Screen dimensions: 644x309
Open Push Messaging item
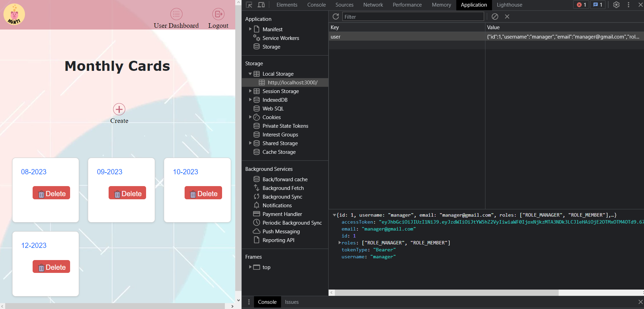[x=281, y=232]
